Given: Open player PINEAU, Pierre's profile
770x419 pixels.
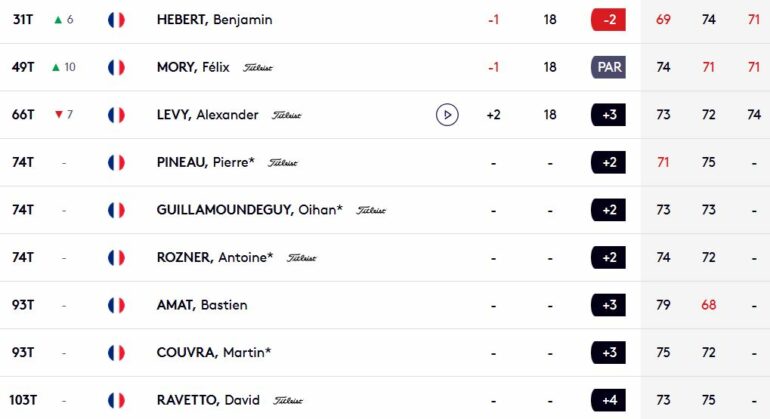Looking at the screenshot, I should tap(206, 162).
